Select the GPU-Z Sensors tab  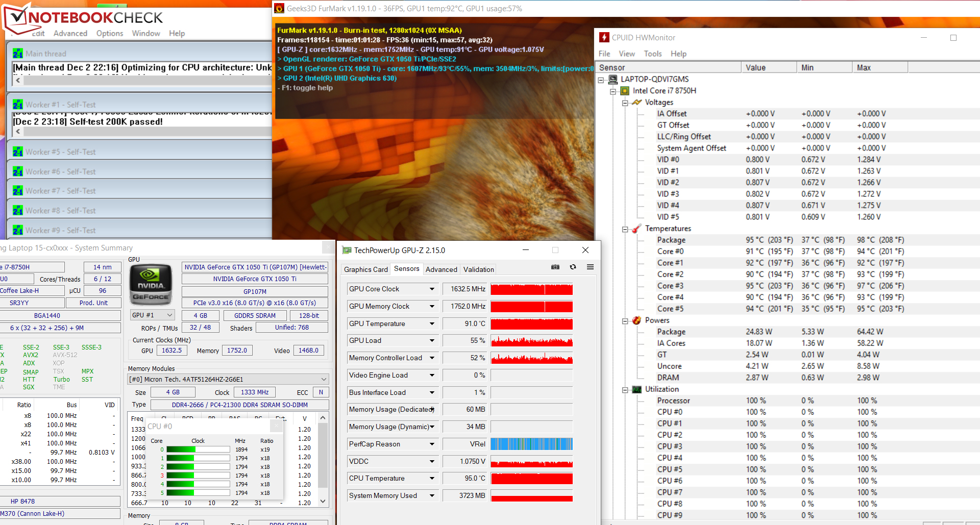(407, 268)
